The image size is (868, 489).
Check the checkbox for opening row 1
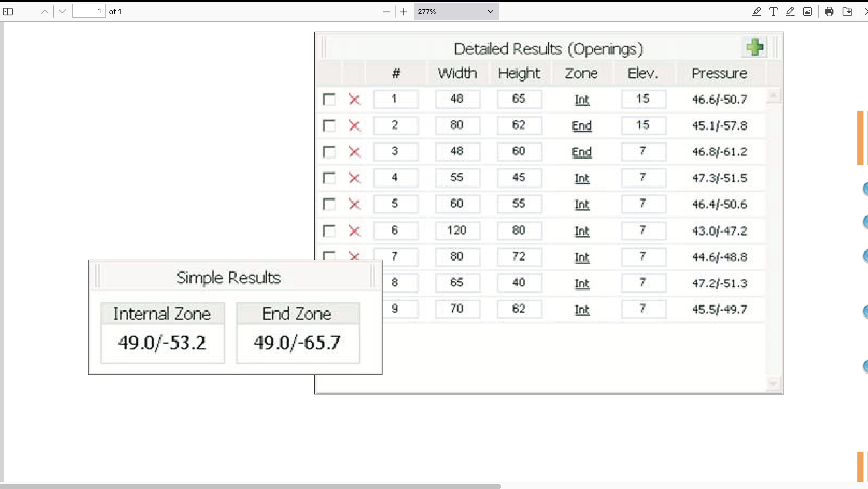pos(329,99)
